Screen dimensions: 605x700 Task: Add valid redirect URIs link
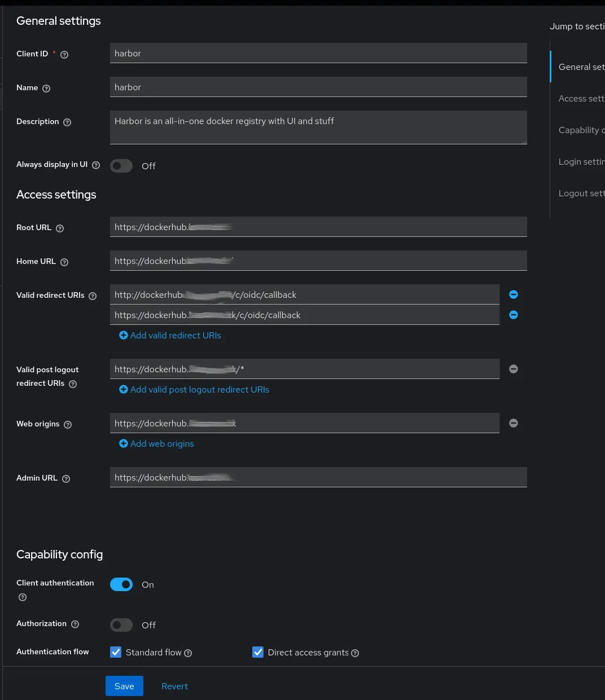170,335
